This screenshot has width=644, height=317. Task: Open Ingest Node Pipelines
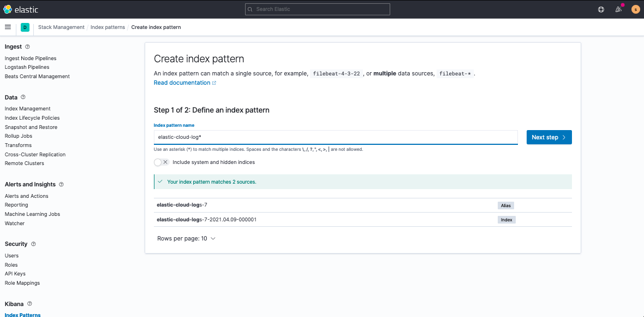tap(31, 58)
